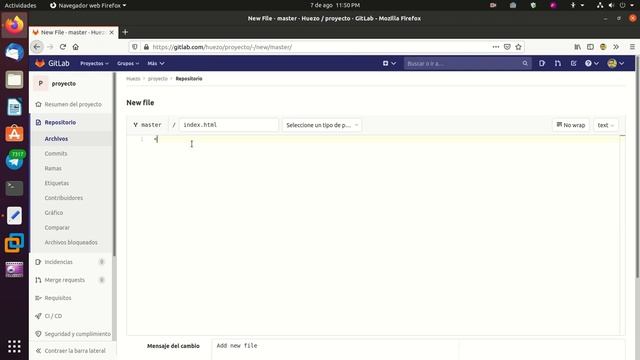Expand the Grupos dropdown
The image size is (640, 360).
[x=128, y=63]
